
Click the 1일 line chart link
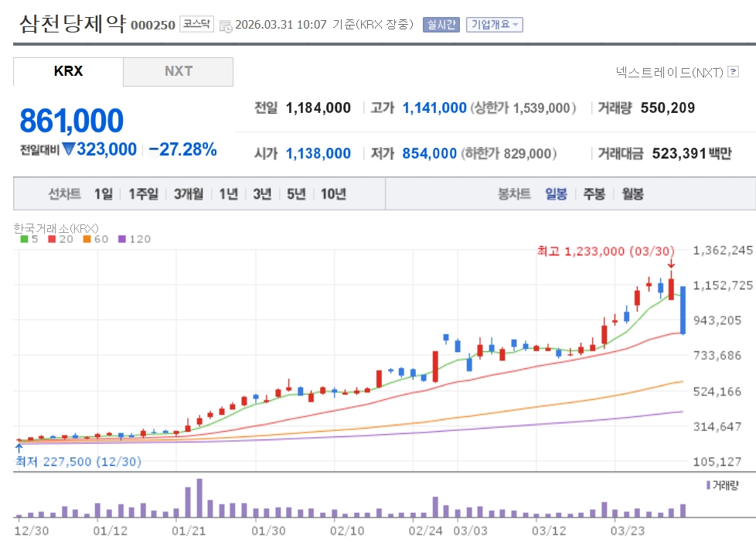tap(103, 193)
